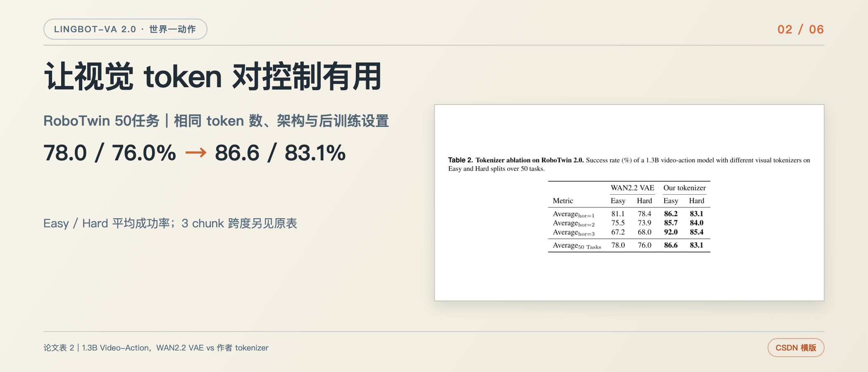Click the Our tokenizer column header
Screen dimensions: 868x372
coord(684,188)
